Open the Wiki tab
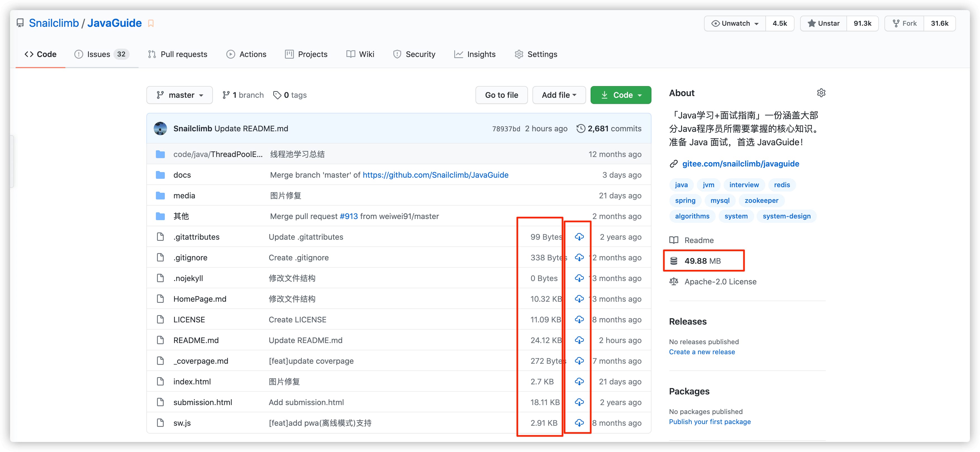Screen dimensions: 980x452 360,54
